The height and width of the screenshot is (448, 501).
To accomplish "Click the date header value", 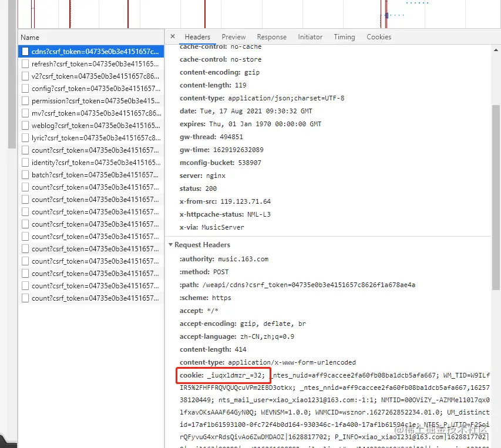I will (x=256, y=111).
